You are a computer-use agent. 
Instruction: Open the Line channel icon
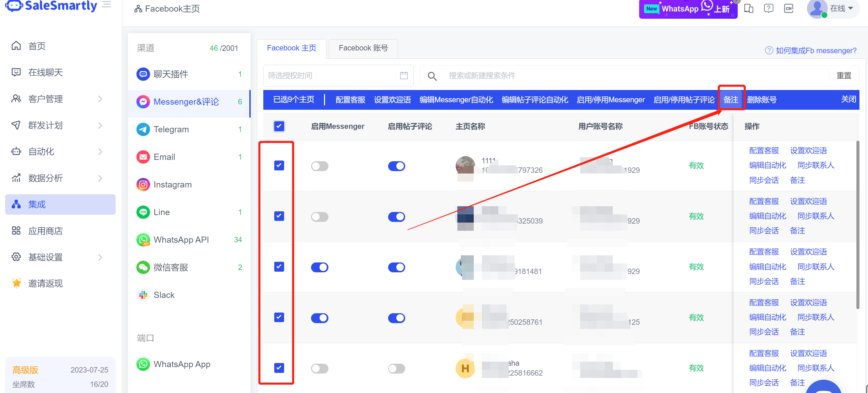click(x=143, y=212)
